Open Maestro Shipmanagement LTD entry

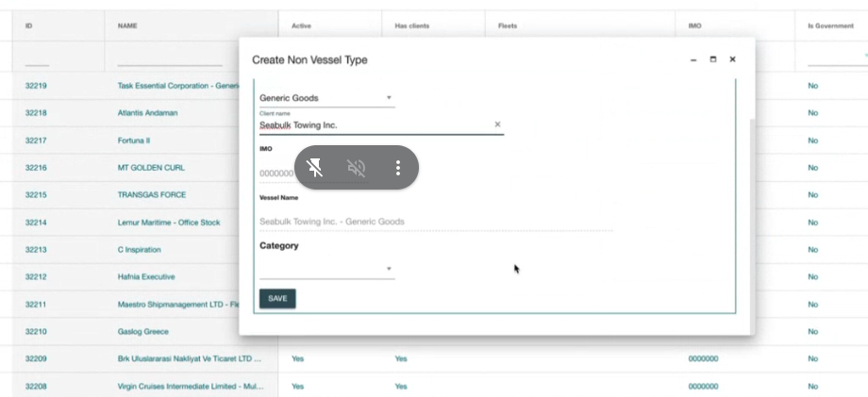177,304
